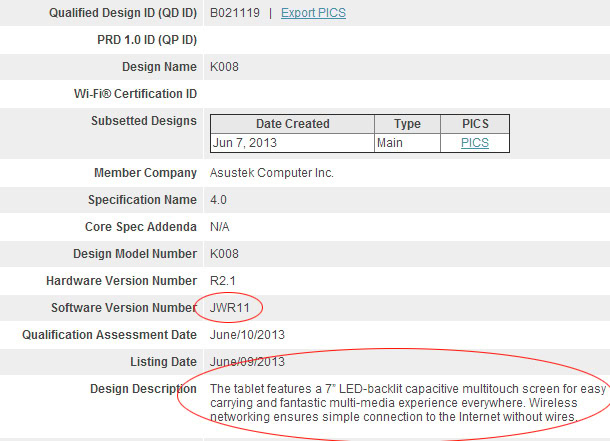Click the PRD 1.0 ID (QP ID) label

click(144, 40)
